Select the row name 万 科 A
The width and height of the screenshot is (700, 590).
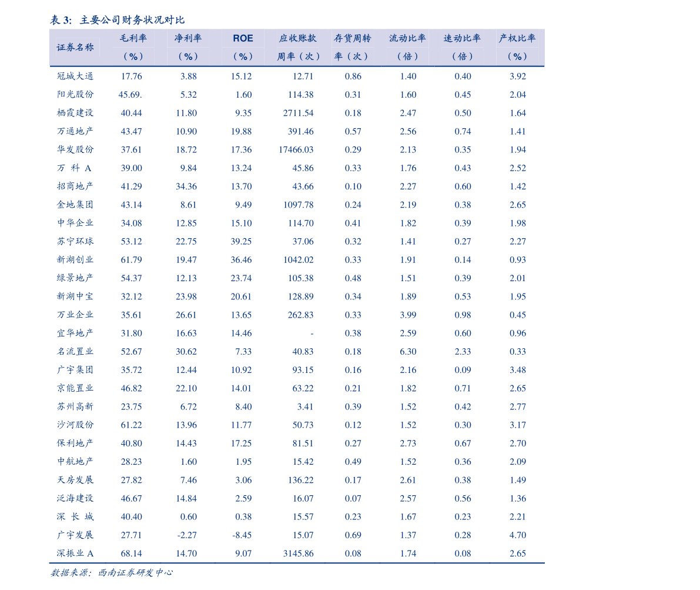coord(74,168)
